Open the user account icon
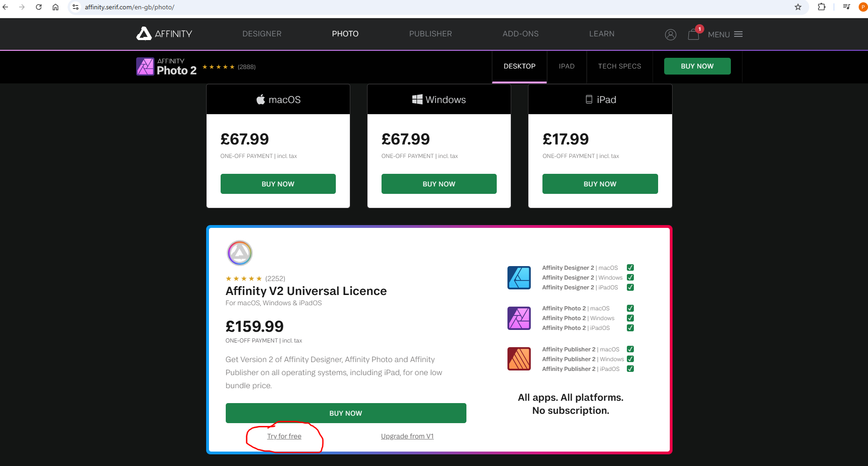The image size is (868, 466). [x=670, y=34]
